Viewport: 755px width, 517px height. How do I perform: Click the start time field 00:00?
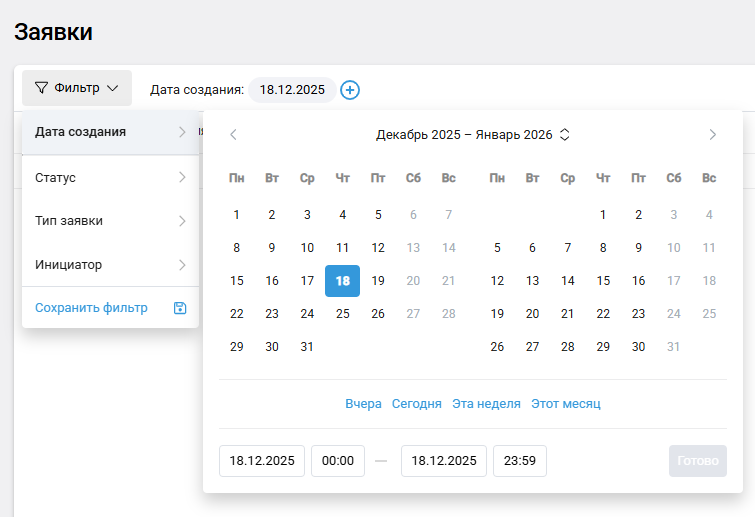click(338, 461)
